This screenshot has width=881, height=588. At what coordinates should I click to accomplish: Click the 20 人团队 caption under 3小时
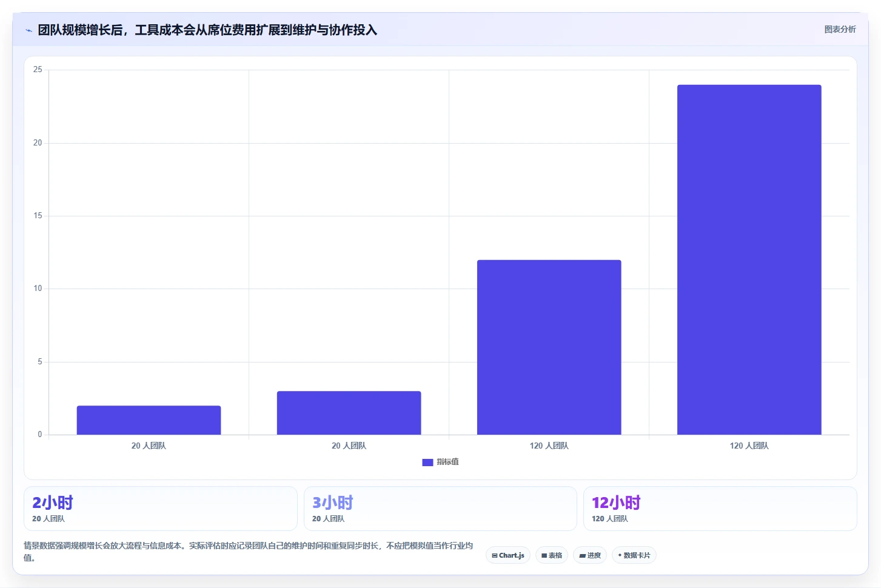pos(328,519)
